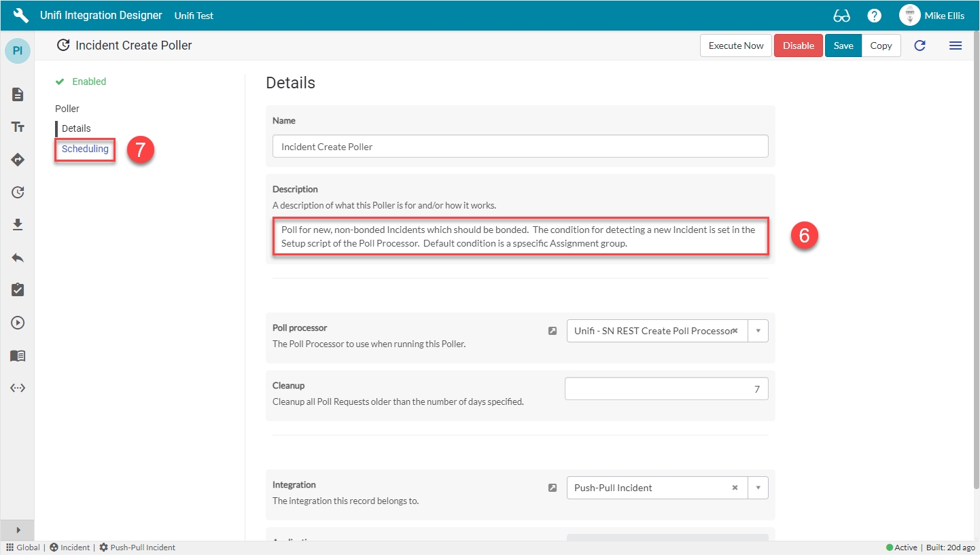
Task: Open the text fields icon in sidebar
Action: click(x=18, y=127)
